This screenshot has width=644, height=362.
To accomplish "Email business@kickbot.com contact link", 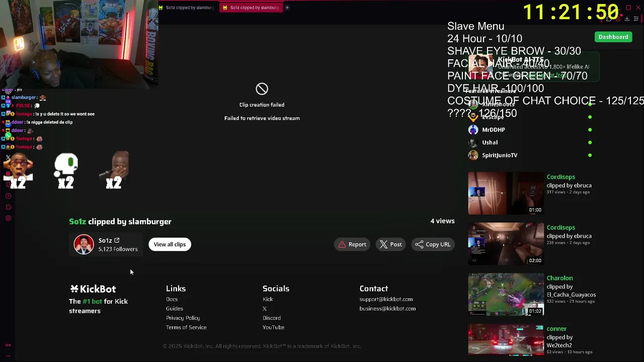I will click(387, 309).
